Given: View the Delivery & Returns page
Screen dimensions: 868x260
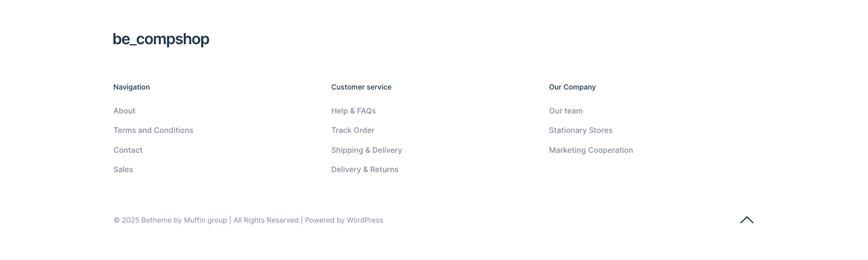Looking at the screenshot, I should [364, 170].
